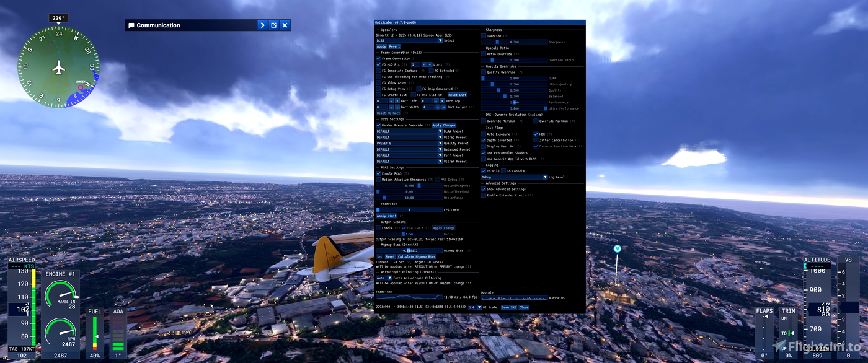Click the Revert button under Upscalers
Screen dimensions: 868x363
[x=395, y=46]
